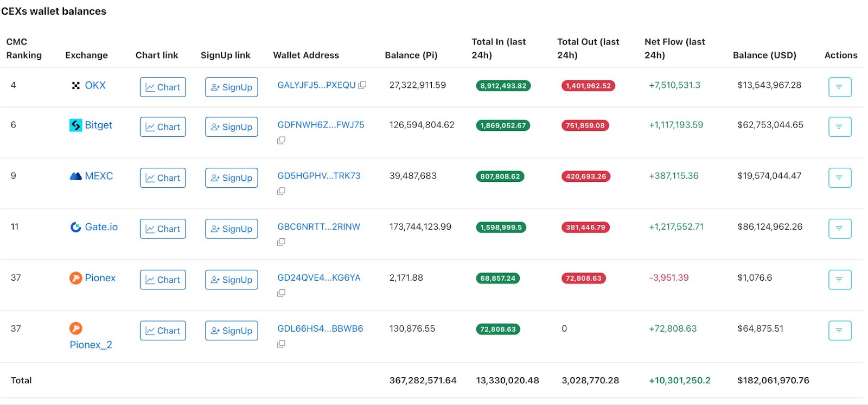Viewport: 868px width, 405px height.
Task: Open the Chart for MEXC
Action: [163, 178]
